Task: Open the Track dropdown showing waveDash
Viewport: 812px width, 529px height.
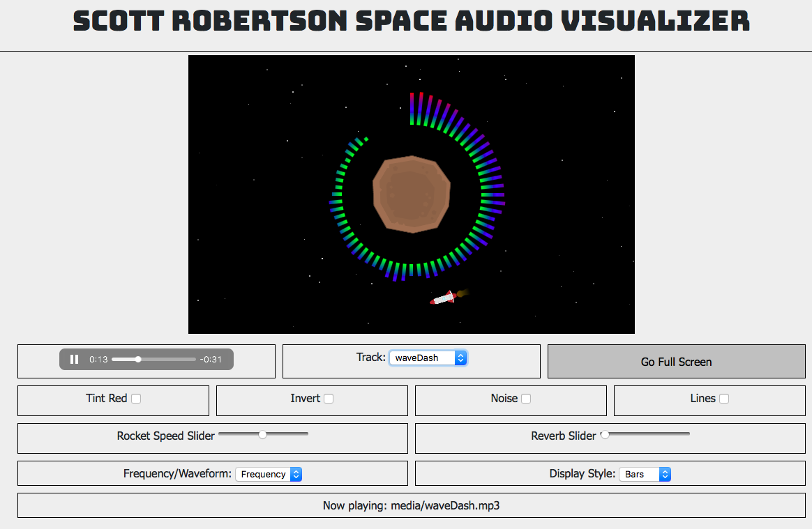Action: (x=428, y=358)
